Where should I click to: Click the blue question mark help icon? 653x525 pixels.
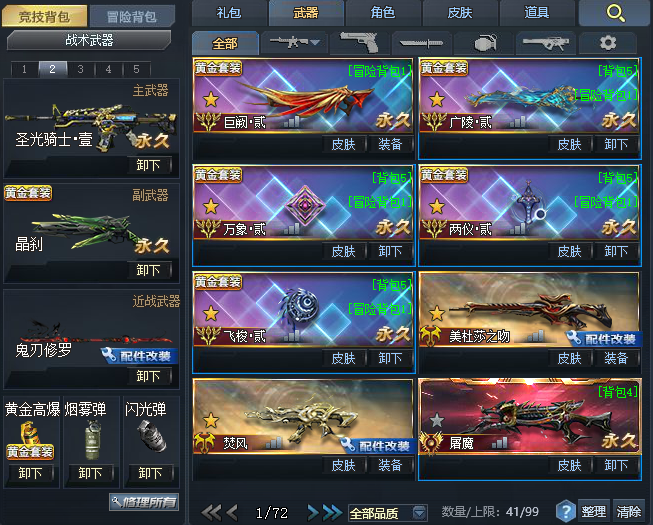click(x=566, y=511)
